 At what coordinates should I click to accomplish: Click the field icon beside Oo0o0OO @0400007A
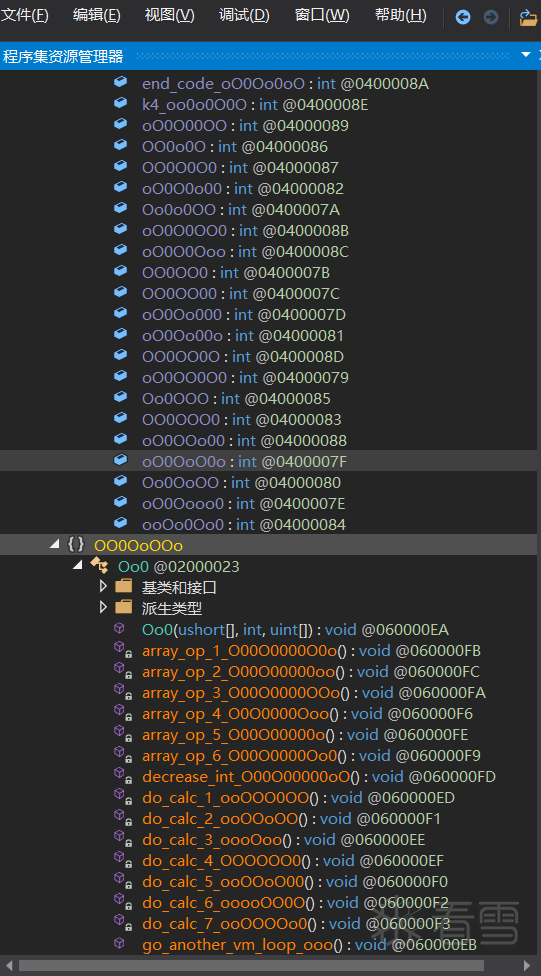[x=120, y=209]
